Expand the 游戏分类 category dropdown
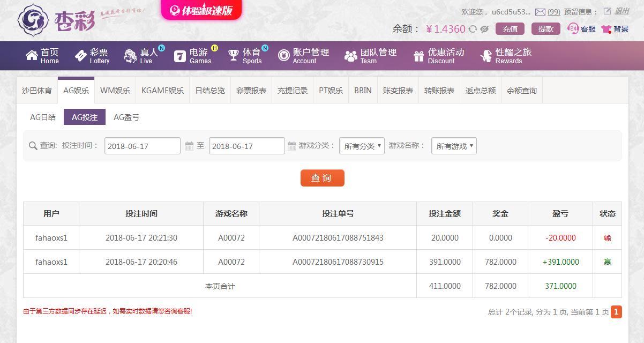644x343 pixels. coord(362,146)
